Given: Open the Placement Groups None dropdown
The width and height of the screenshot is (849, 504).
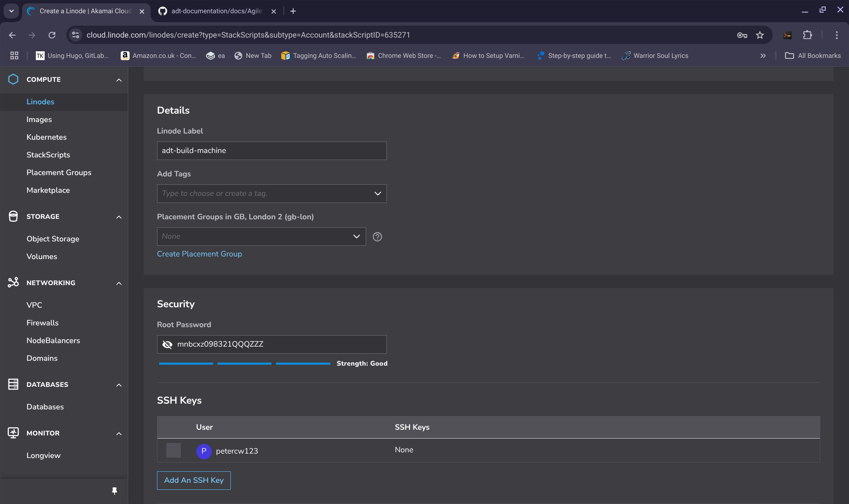Looking at the screenshot, I should pos(261,237).
